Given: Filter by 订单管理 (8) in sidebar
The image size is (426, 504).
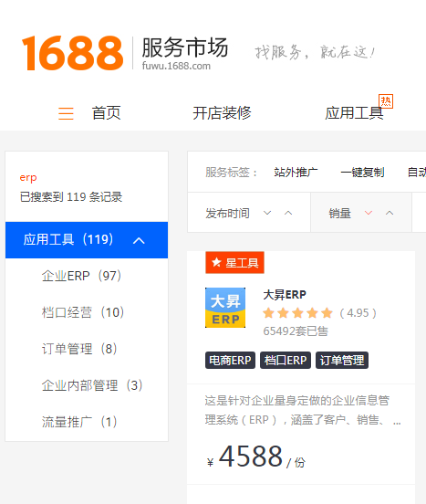Looking at the screenshot, I should pos(79,349).
